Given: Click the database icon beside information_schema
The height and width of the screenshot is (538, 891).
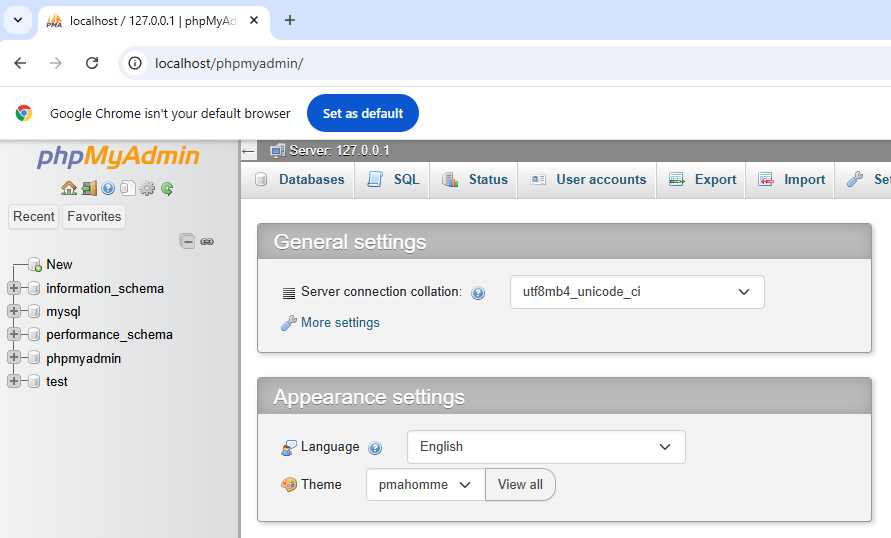Looking at the screenshot, I should click(x=34, y=288).
